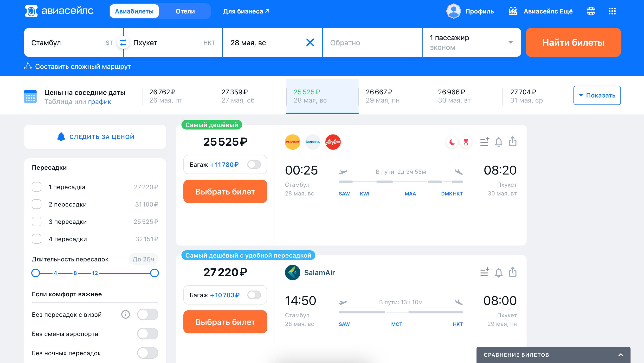Screen dimensions: 644x363
Task: Add SalamAir ticket to comparison
Action: tap(484, 272)
